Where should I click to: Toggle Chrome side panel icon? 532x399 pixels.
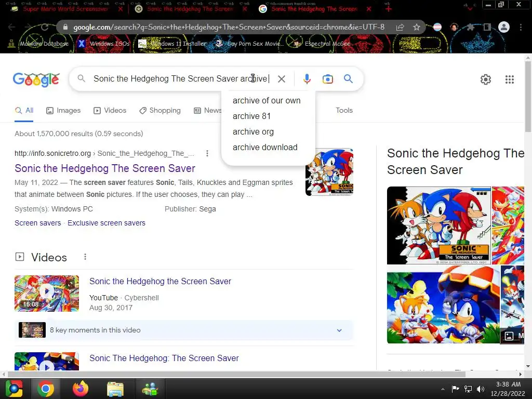click(x=487, y=27)
